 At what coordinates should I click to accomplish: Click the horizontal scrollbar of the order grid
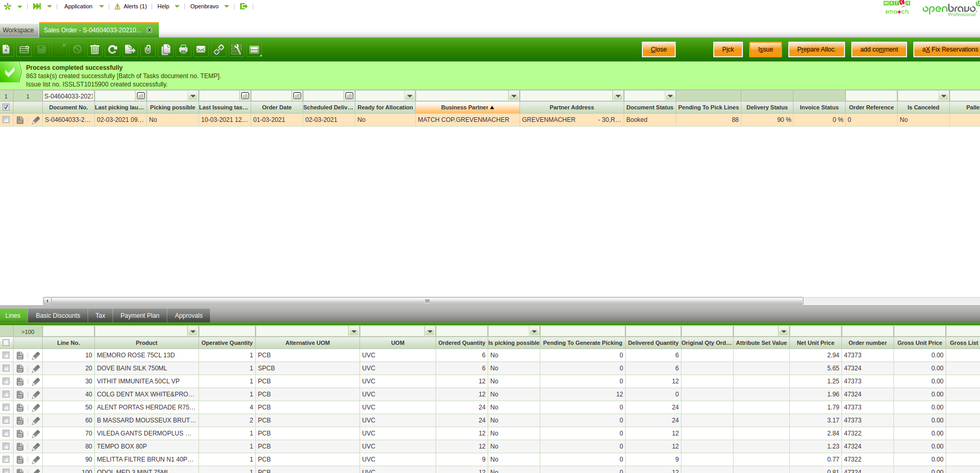pyautogui.click(x=427, y=301)
